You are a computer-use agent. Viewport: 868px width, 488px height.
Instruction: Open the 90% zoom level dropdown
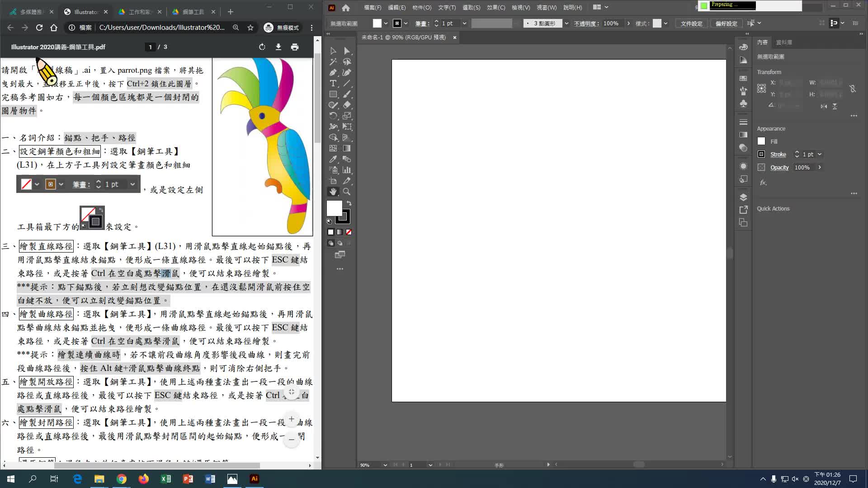click(x=385, y=465)
